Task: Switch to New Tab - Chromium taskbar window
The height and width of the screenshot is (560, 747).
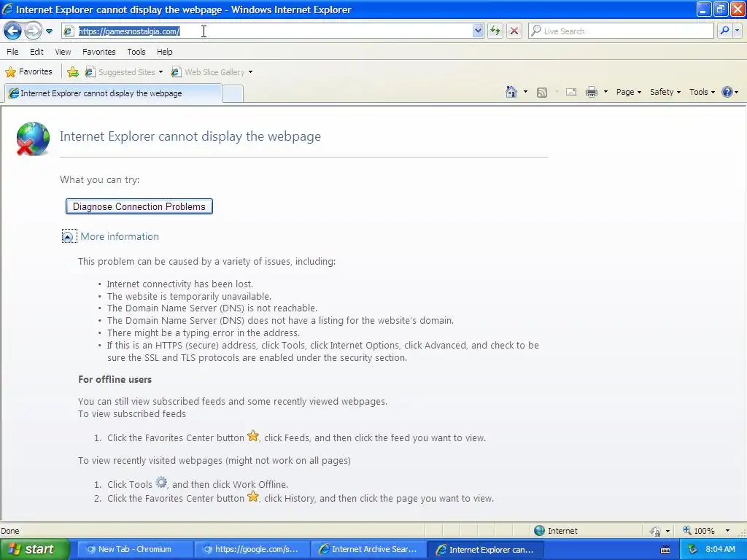Action: pyautogui.click(x=134, y=549)
